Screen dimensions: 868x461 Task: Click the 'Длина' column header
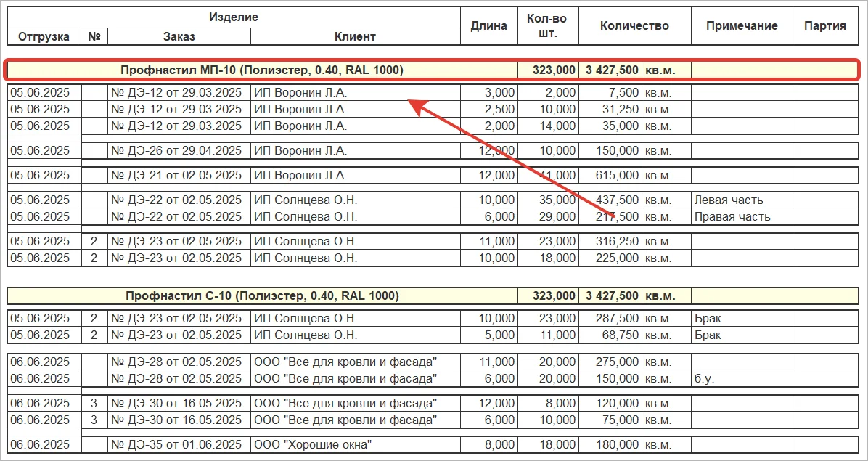[489, 26]
